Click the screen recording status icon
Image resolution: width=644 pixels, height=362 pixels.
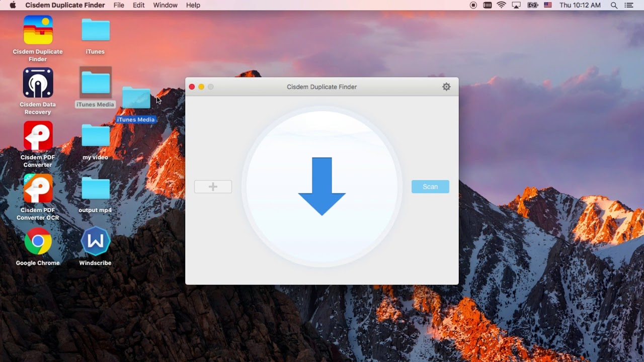coord(473,5)
